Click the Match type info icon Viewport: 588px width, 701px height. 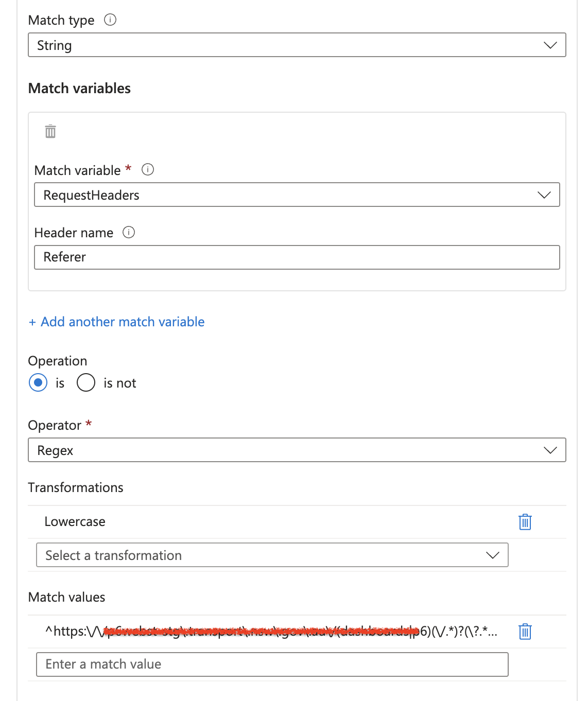(110, 20)
